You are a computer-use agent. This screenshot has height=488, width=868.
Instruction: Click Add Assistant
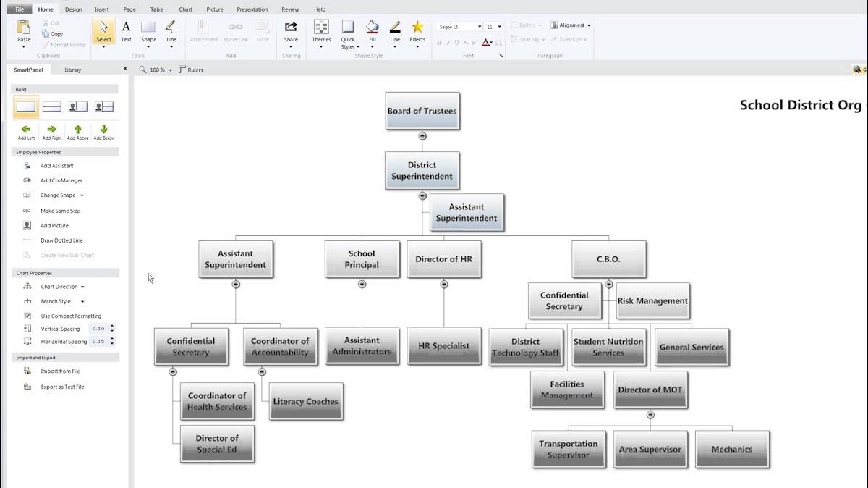pyautogui.click(x=56, y=166)
